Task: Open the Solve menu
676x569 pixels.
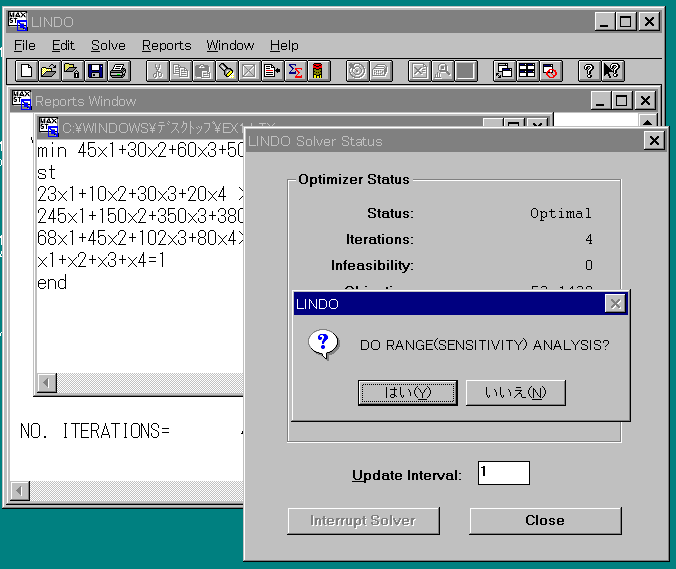Action: click(x=108, y=45)
